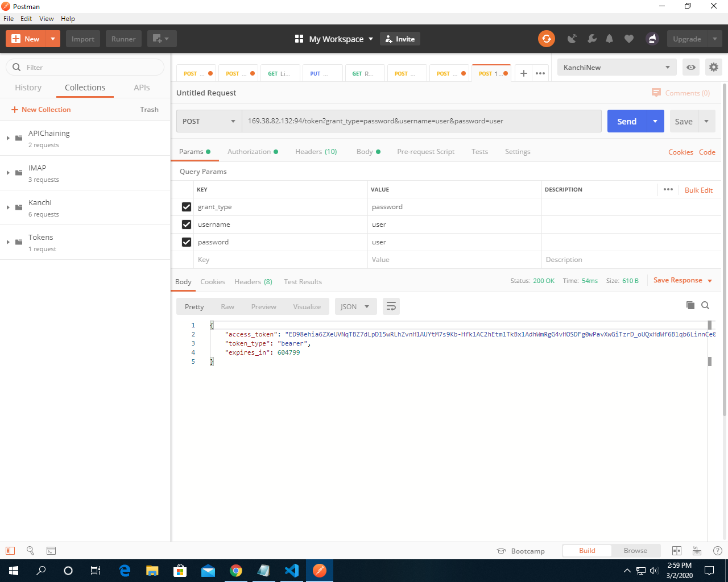Open find and replace in status bar
This screenshot has width=728, height=582.
[30, 550]
